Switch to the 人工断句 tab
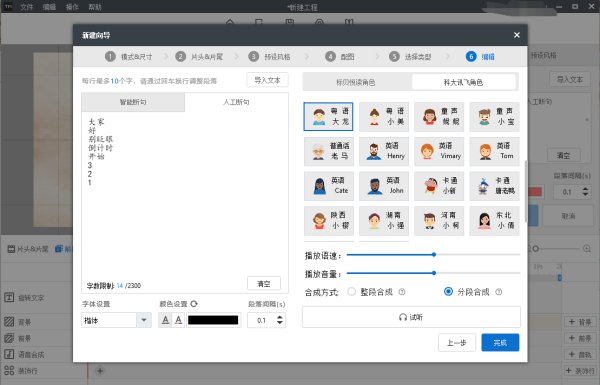Image resolution: width=600 pixels, height=385 pixels. tap(236, 102)
